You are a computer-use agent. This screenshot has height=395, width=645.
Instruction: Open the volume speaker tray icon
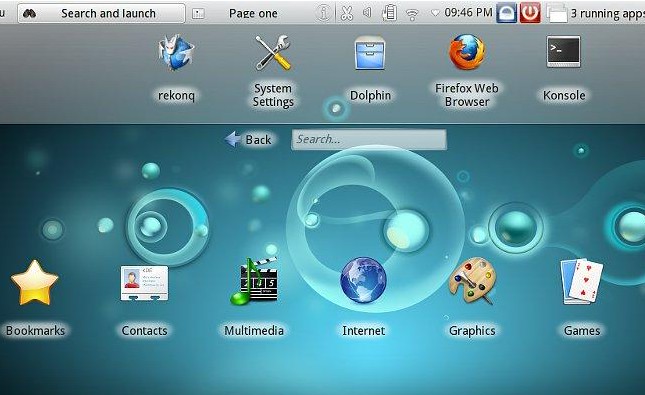[367, 13]
